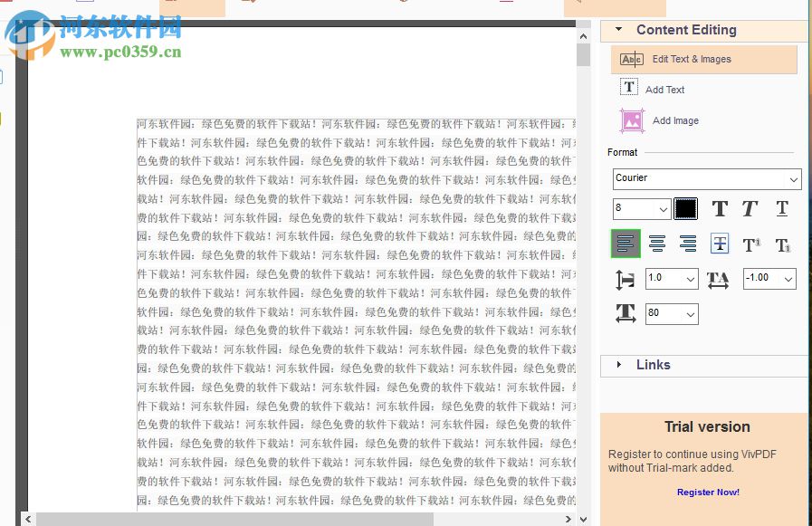The image size is (812, 526).
Task: Click the first line of document text
Action: point(357,124)
